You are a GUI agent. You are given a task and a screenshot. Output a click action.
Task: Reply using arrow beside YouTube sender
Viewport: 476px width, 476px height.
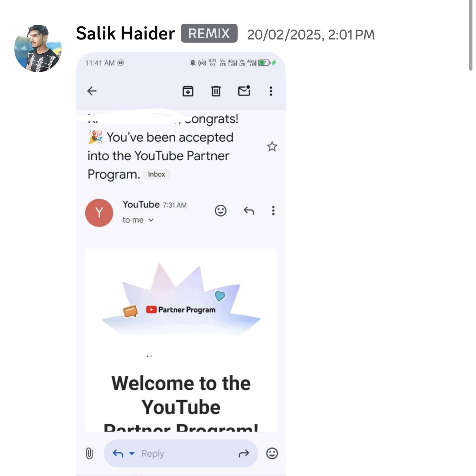[249, 211]
